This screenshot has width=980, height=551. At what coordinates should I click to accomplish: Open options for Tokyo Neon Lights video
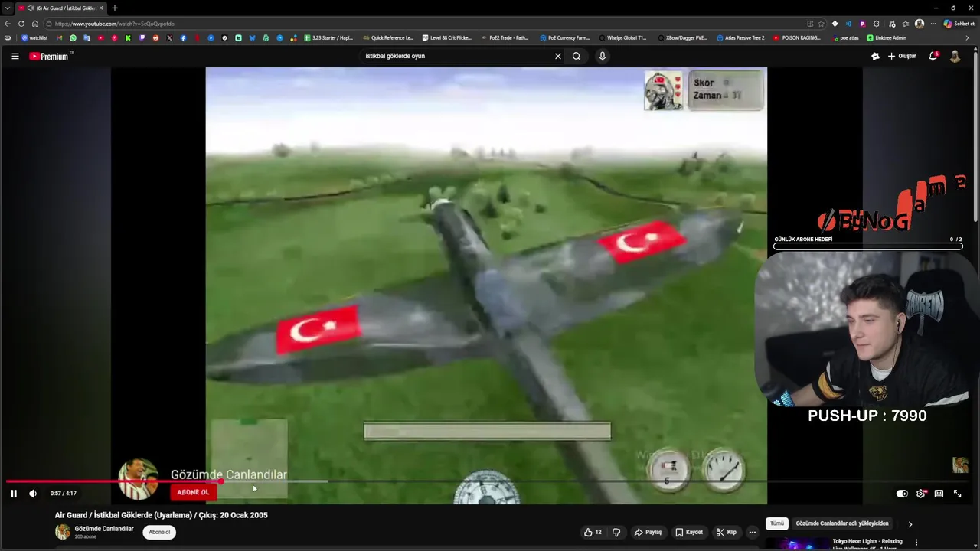click(x=916, y=543)
